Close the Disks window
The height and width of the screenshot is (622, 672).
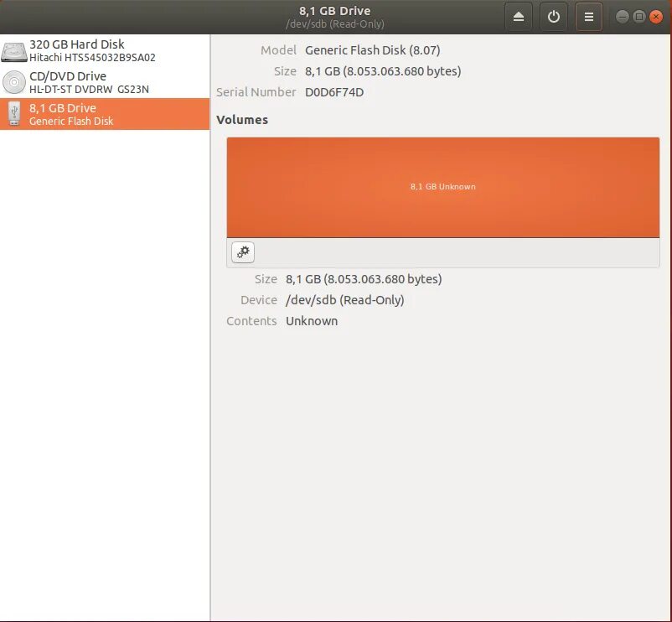656,17
